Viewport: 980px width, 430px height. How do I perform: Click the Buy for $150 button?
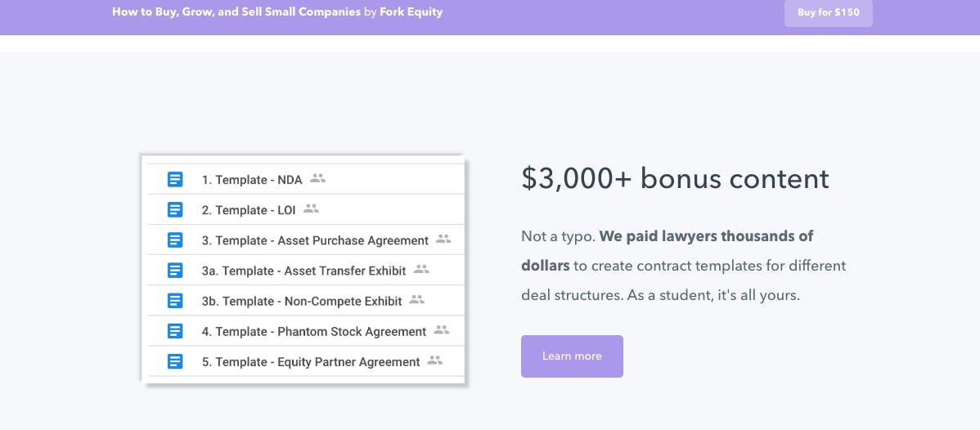[828, 12]
